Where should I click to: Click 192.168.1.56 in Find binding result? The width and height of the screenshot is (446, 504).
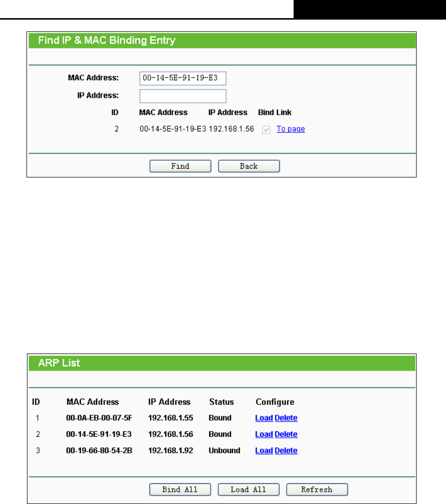pyautogui.click(x=231, y=129)
